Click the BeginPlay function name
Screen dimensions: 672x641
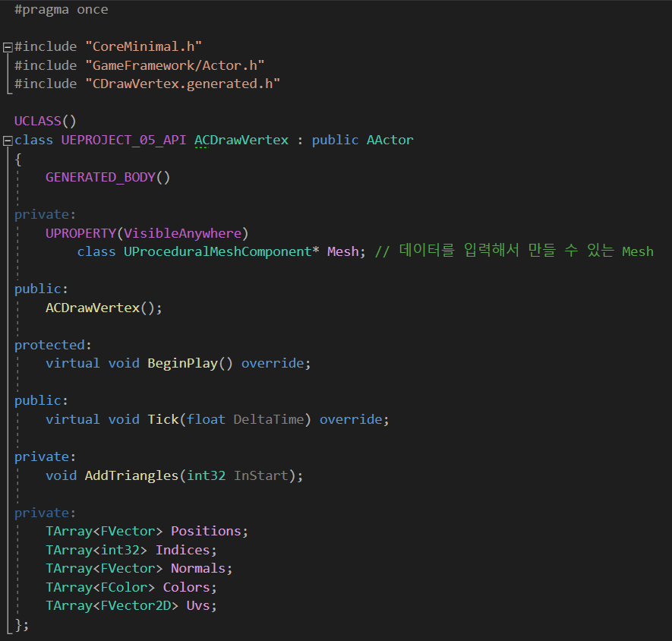tap(183, 364)
